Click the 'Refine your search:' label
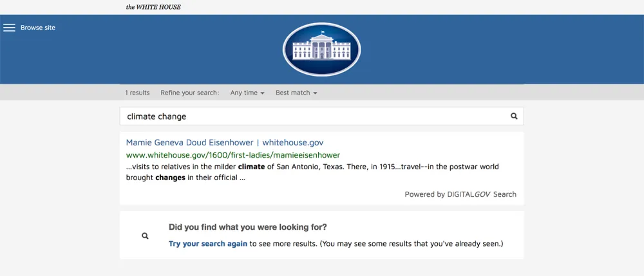The height and width of the screenshot is (276, 644). click(x=190, y=93)
